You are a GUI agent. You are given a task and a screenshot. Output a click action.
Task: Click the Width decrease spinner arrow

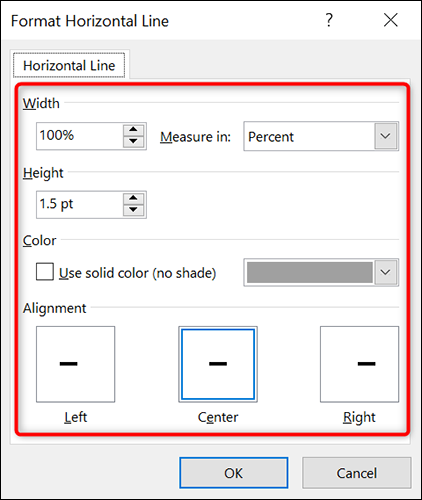[x=133, y=141]
